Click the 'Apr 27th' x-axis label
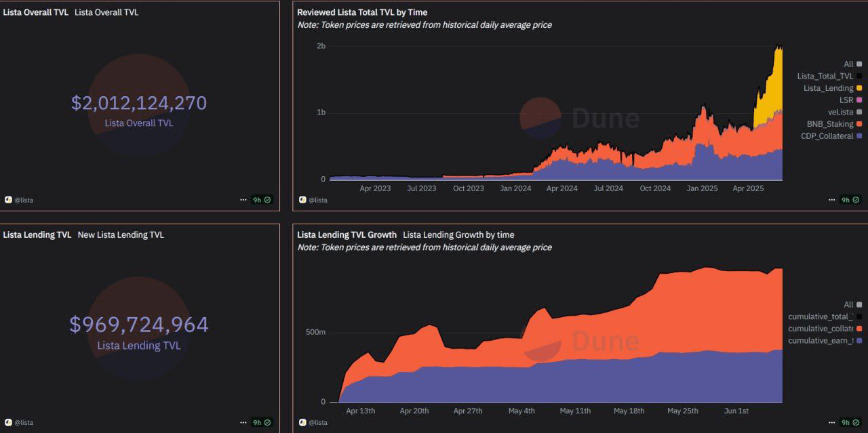 click(468, 411)
